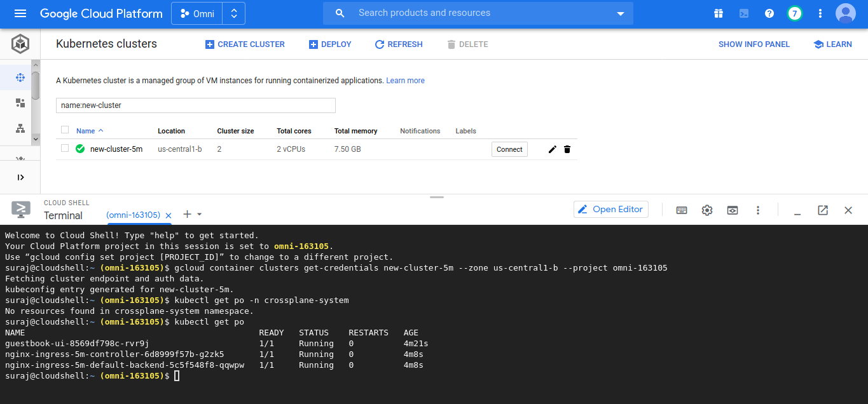Click the Connect button for new-cluster-5m
The image size is (868, 404).
pos(509,149)
